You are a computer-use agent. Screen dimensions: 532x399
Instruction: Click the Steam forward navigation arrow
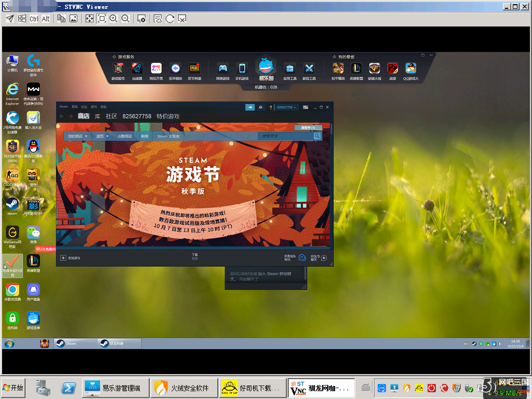[x=71, y=116]
